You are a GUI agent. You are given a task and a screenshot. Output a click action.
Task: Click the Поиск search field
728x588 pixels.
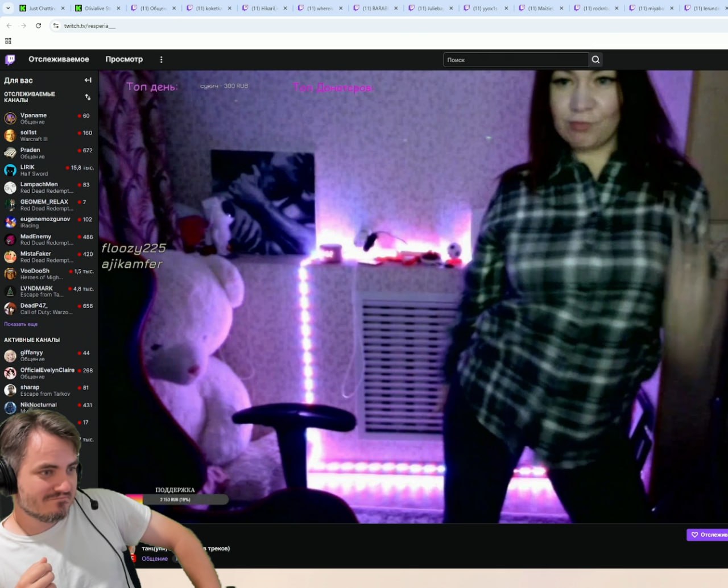tap(516, 60)
